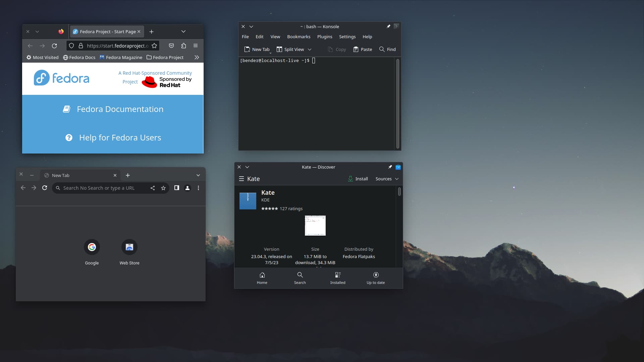The image size is (644, 362).
Task: Open Firefox hamburger application menu
Action: tap(196, 46)
